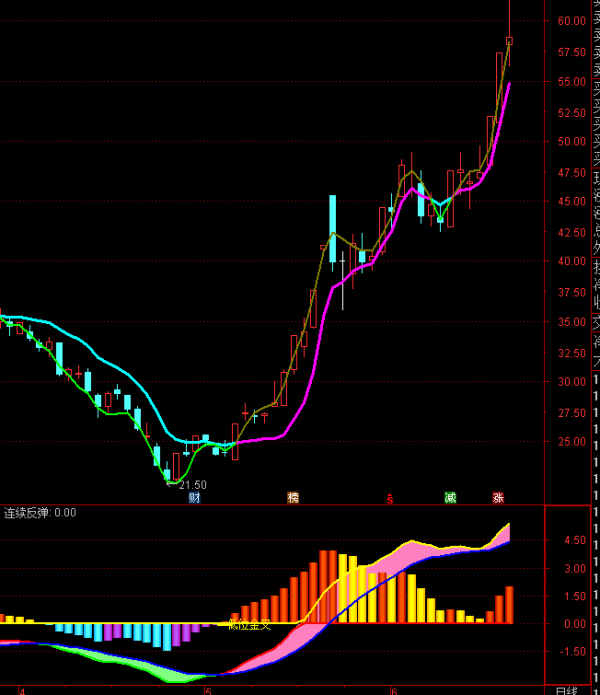Screen dimensions: 600x695
Task: Click the tall cyan candlestick near 45
Action: tap(332, 215)
